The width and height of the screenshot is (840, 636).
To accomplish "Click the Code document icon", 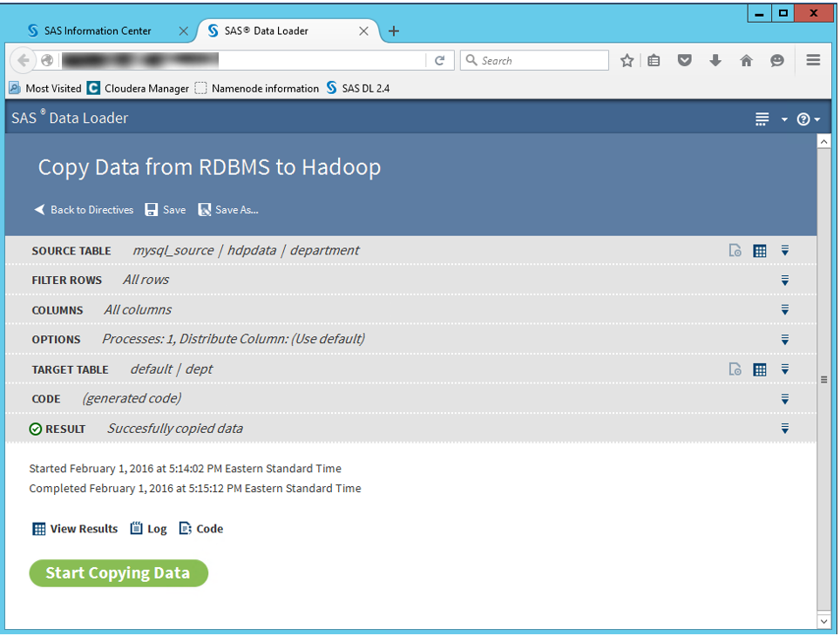I will (185, 528).
